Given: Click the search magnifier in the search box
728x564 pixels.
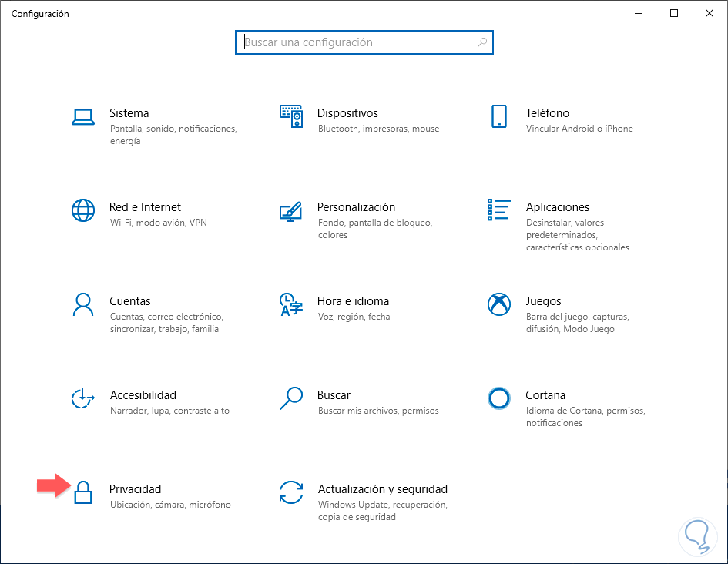Looking at the screenshot, I should [x=482, y=42].
